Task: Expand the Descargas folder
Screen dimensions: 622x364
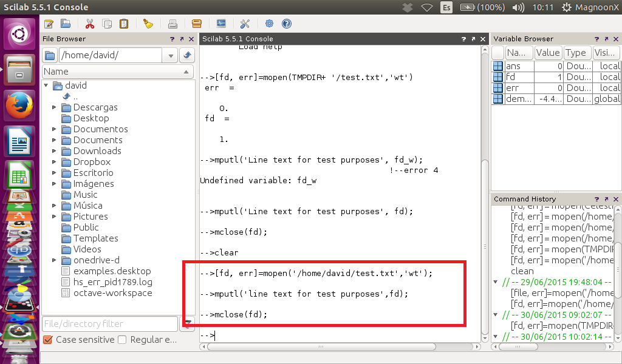Action: tap(54, 107)
